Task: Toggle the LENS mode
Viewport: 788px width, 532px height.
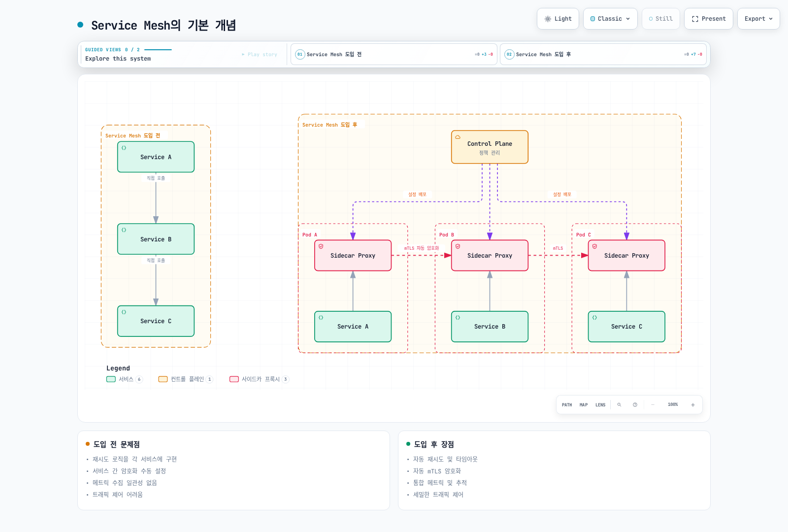Action: [x=600, y=405]
